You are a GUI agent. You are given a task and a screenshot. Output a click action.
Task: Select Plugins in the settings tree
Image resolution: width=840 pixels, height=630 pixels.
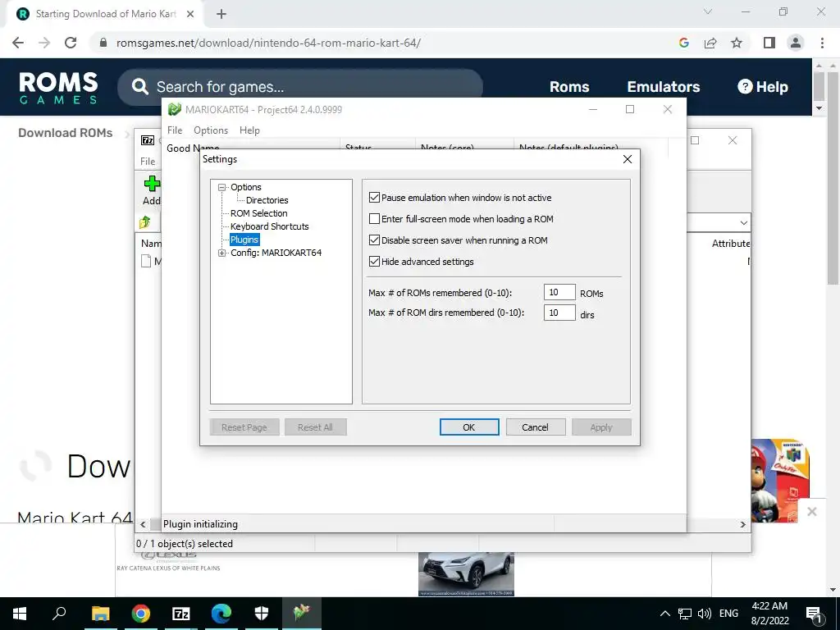click(244, 240)
